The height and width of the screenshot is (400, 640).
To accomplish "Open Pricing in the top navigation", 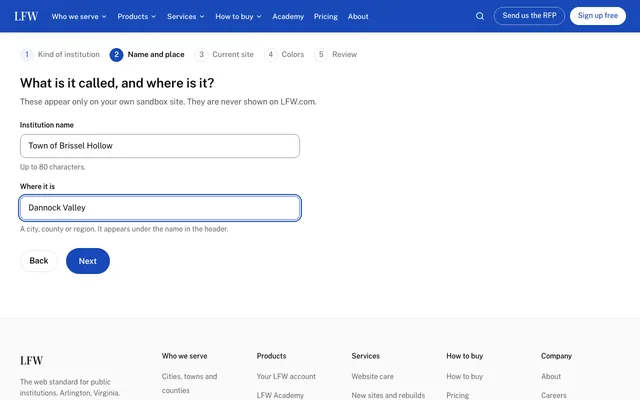I will [326, 16].
